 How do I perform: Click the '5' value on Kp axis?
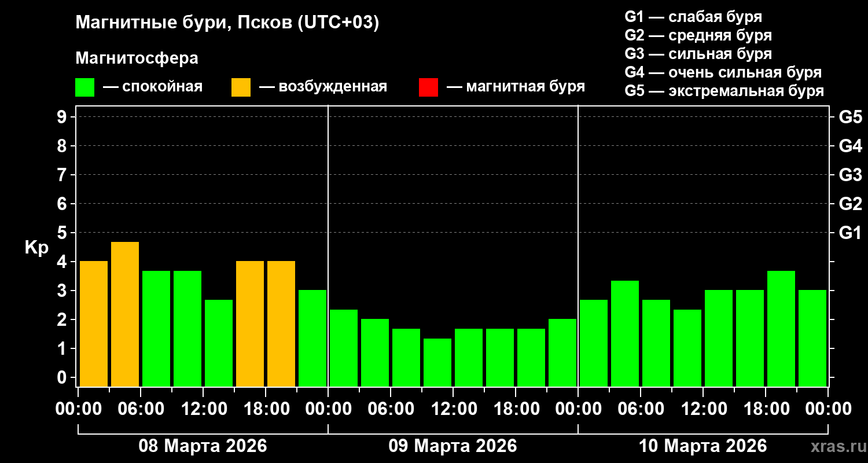tap(63, 233)
